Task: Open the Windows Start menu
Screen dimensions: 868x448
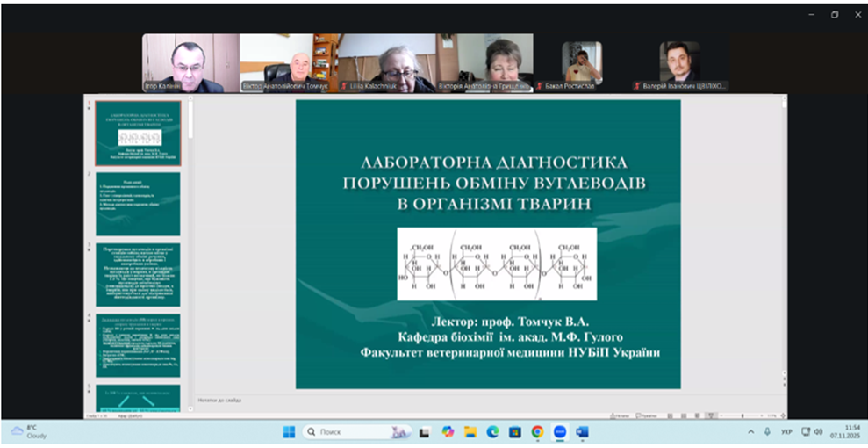Action: (288, 432)
